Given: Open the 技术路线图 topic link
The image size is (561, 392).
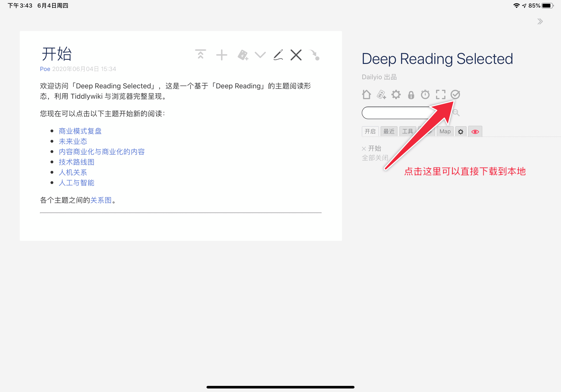Looking at the screenshot, I should pos(77,162).
